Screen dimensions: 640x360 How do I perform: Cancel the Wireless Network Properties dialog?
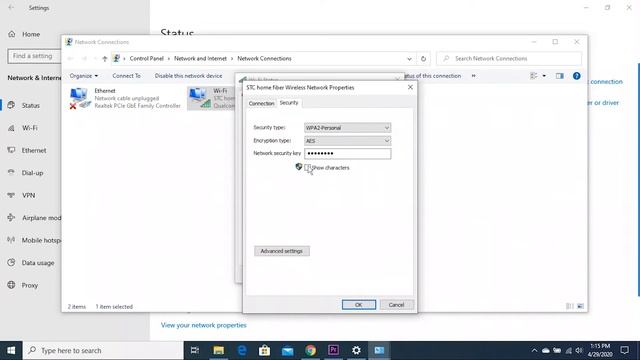tap(396, 305)
